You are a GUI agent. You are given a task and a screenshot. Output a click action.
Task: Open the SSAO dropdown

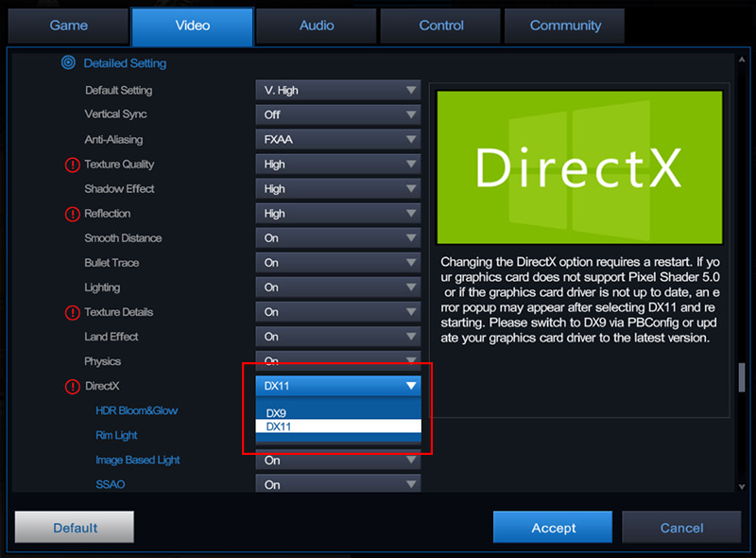click(338, 483)
